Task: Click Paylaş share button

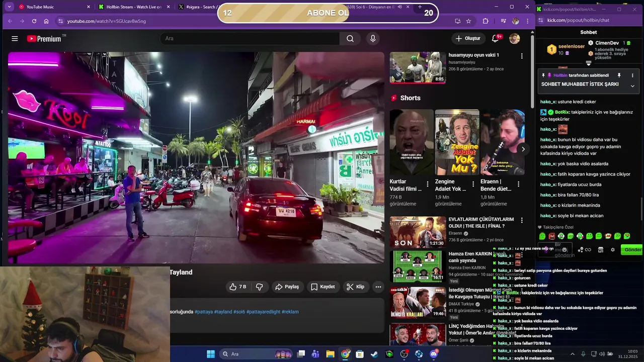Action: tap(287, 287)
